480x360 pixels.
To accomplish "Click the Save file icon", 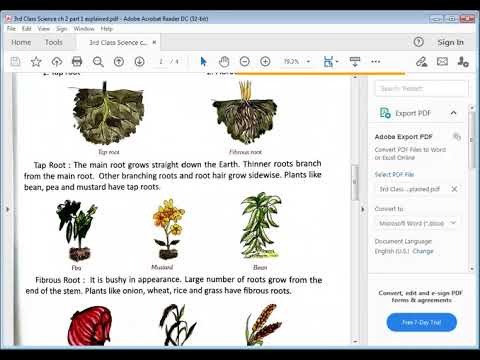I will [x=15, y=62].
